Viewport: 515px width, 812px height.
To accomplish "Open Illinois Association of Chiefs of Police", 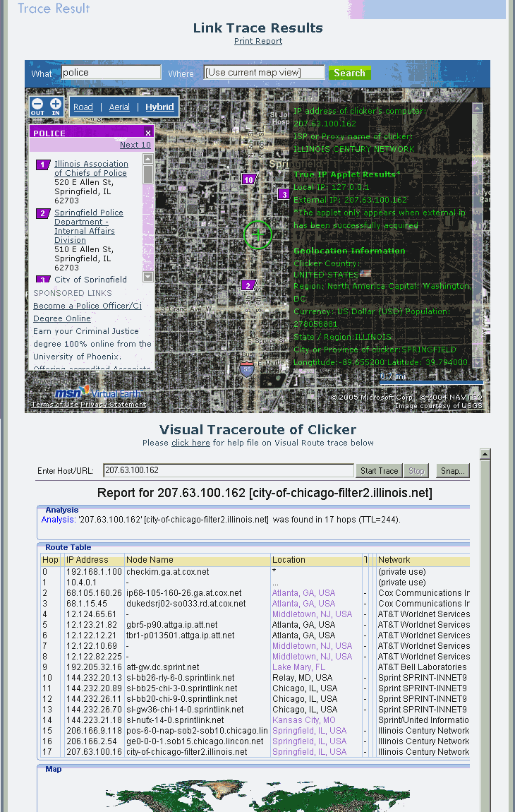I will click(x=91, y=168).
